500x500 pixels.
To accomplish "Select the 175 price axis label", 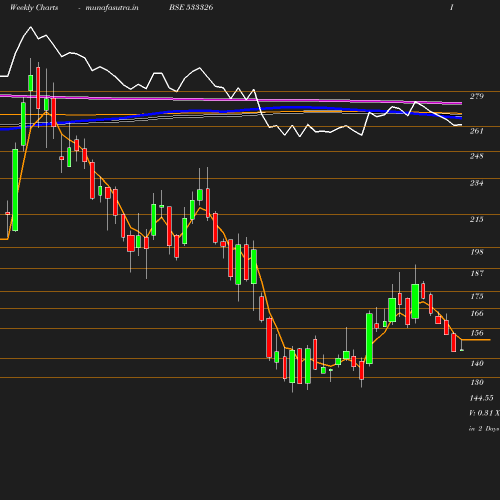I will [x=477, y=296].
